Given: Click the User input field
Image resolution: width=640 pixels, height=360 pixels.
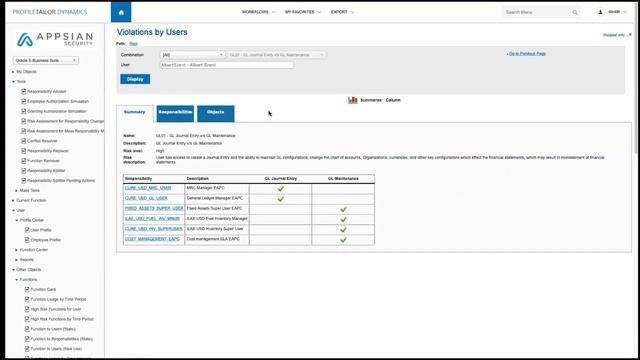Looking at the screenshot, I should click(227, 65).
